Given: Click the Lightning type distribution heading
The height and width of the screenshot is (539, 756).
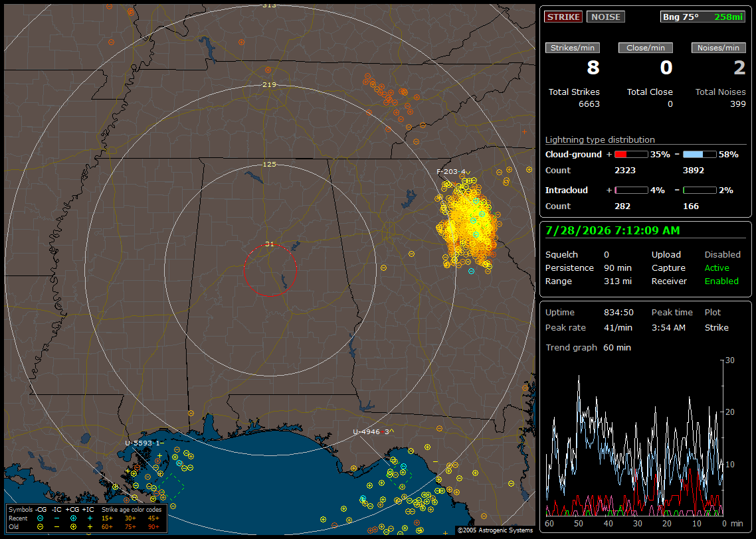Looking at the screenshot, I should [x=600, y=139].
